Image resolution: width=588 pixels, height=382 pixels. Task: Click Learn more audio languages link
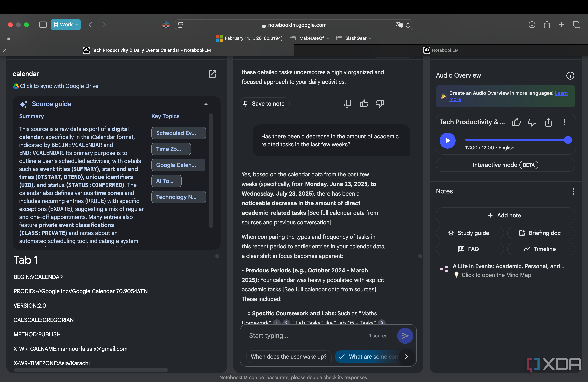click(561, 93)
